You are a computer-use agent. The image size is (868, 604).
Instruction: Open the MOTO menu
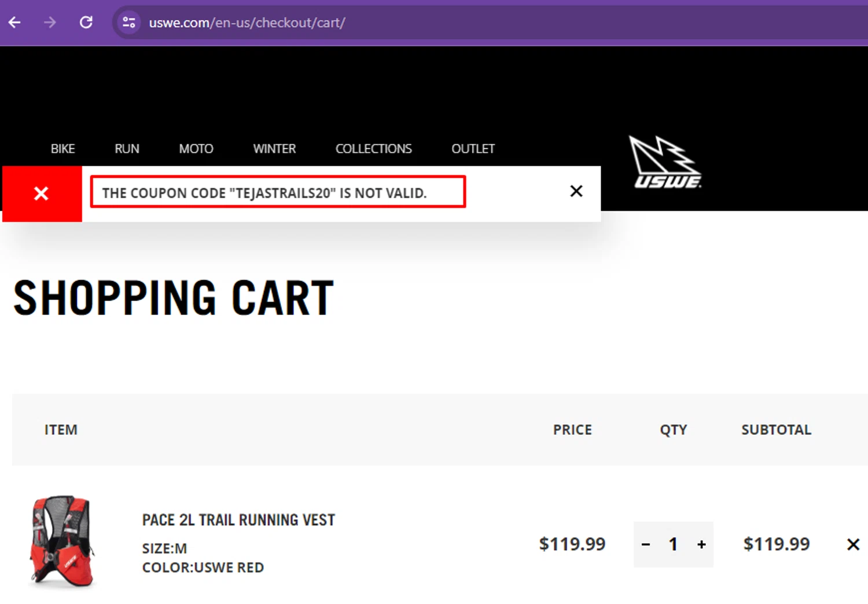(196, 149)
